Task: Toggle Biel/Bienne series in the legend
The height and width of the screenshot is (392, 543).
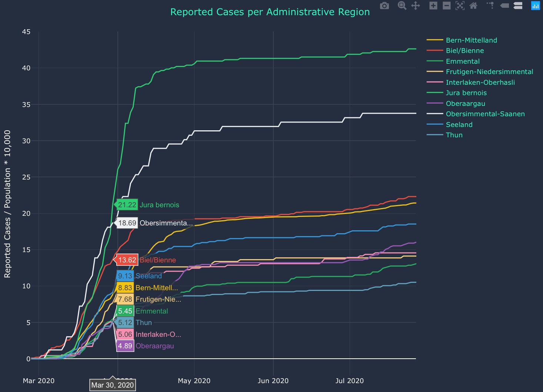Action: [464, 51]
